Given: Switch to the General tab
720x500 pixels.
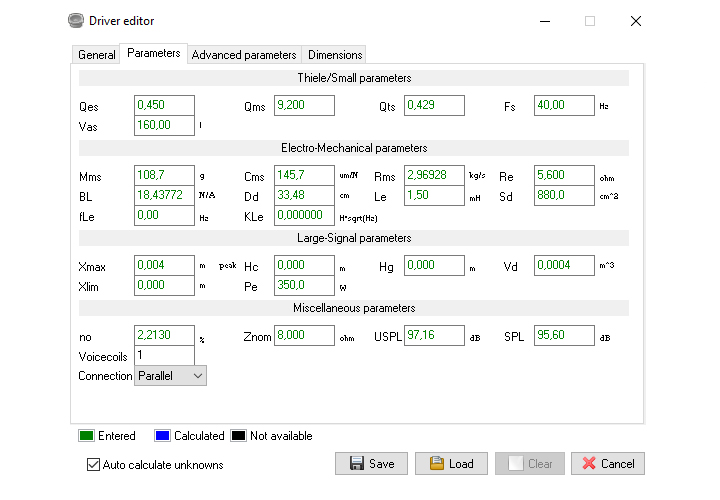Looking at the screenshot, I should pos(97,55).
